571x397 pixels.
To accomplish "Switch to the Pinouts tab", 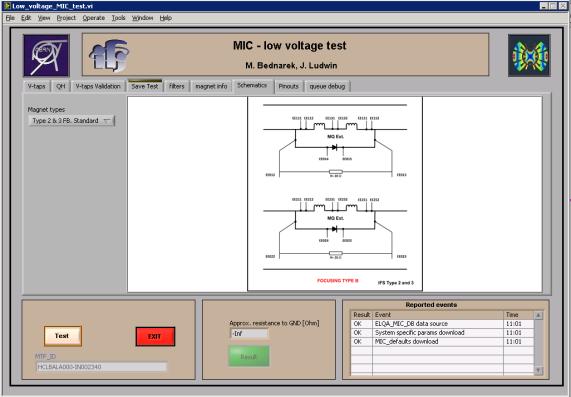I will 288,86.
